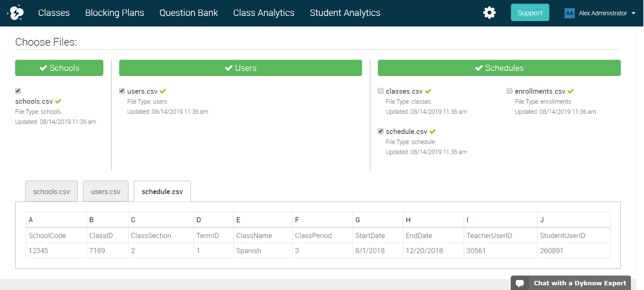Uncheck the schools.csv checkbox
Image resolution: width=644 pixels, height=290 pixels.
coord(18,91)
